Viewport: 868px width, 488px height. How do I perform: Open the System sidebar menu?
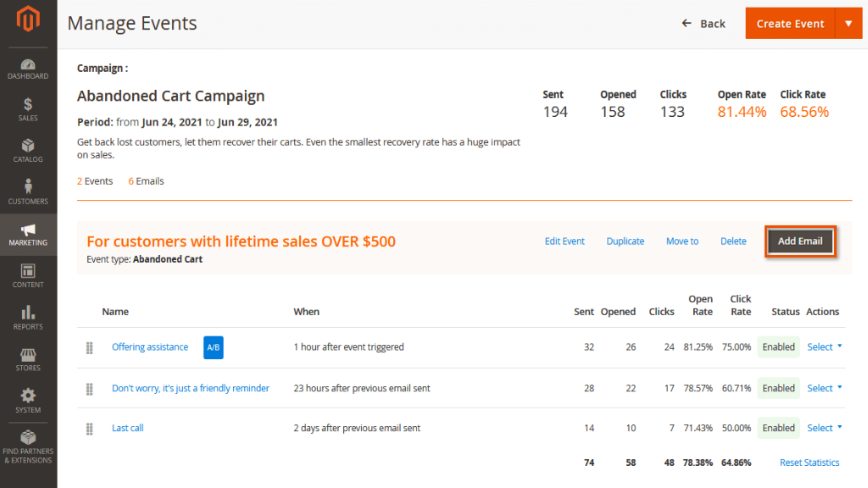pos(28,402)
